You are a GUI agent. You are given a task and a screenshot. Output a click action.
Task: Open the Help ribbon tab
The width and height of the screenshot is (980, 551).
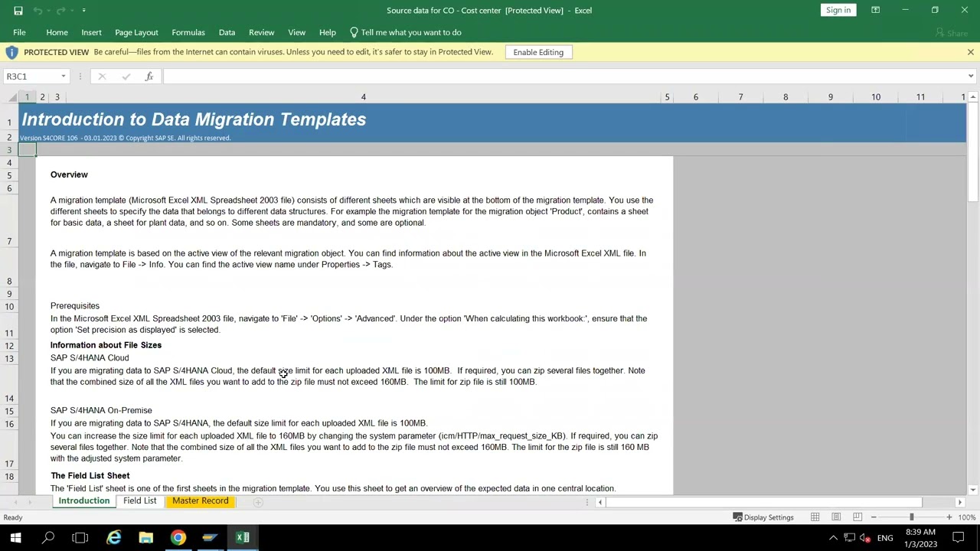[x=327, y=32]
